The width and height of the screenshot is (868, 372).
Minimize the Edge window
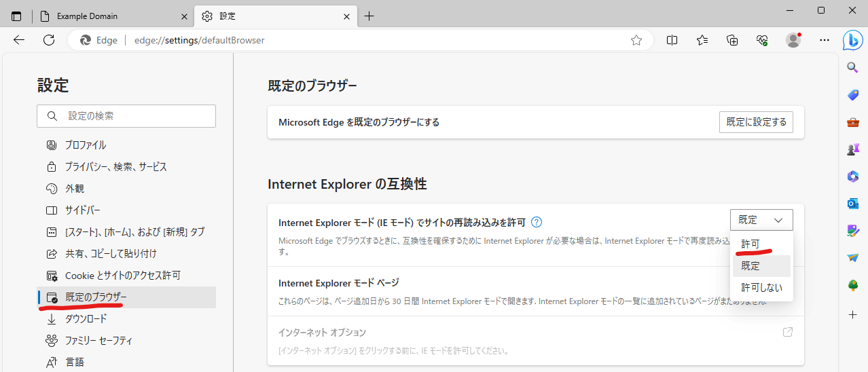tap(789, 10)
